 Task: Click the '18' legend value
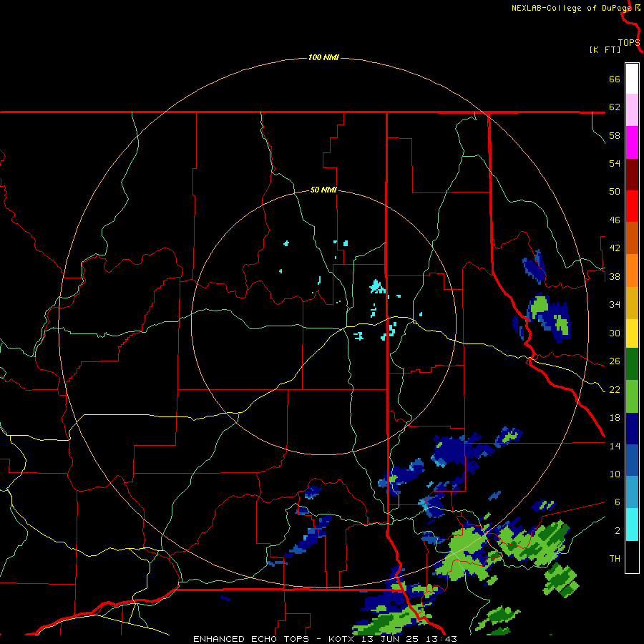tap(615, 418)
